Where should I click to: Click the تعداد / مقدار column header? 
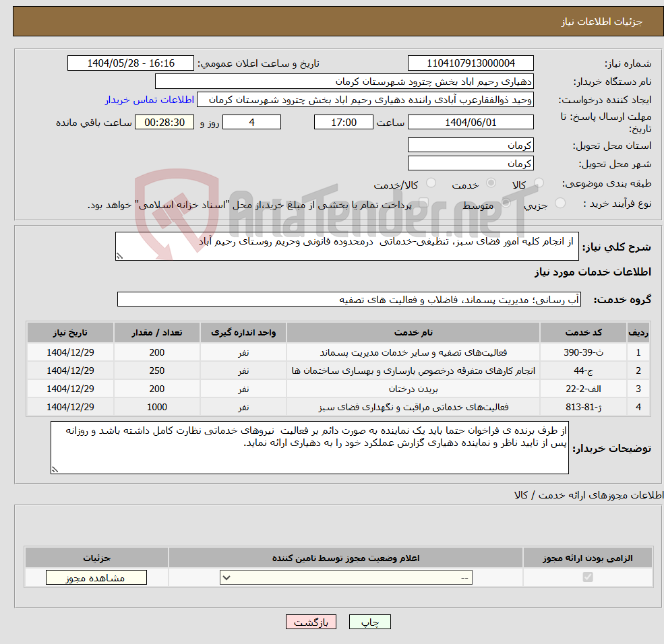pos(156,333)
